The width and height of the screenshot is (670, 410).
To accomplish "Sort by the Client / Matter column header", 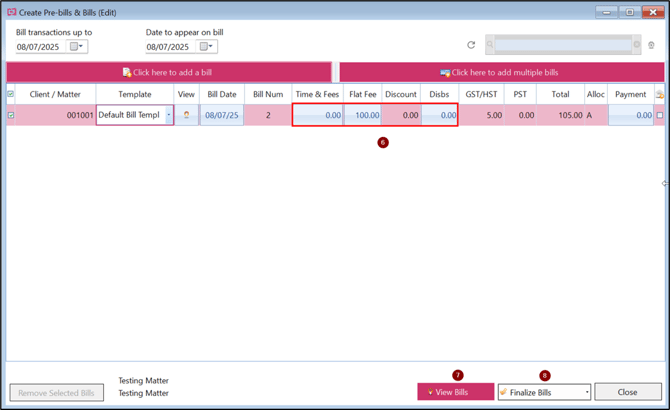I will [x=55, y=94].
